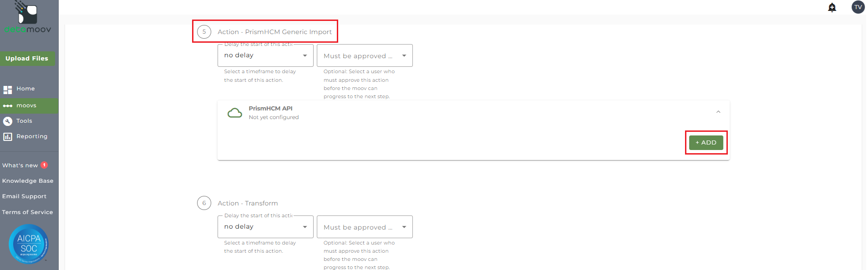Image resolution: width=868 pixels, height=270 pixels.
Task: Open step 5 delay dropdown
Action: (265, 55)
